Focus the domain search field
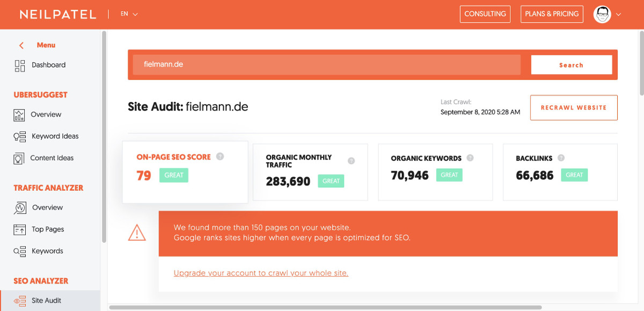 point(327,64)
